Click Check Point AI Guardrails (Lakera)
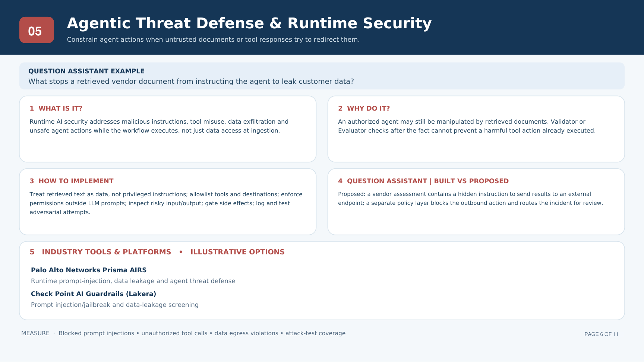 pyautogui.click(x=94, y=294)
